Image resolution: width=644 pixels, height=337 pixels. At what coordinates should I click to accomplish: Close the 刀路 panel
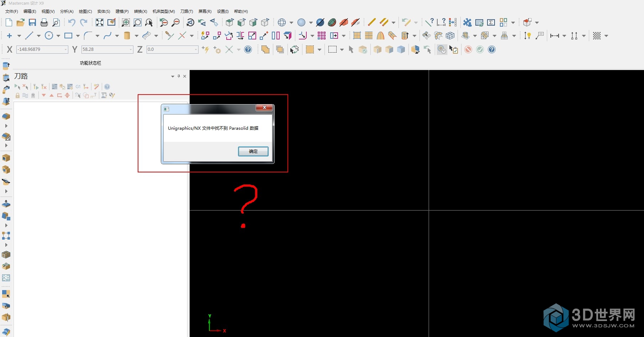click(185, 76)
